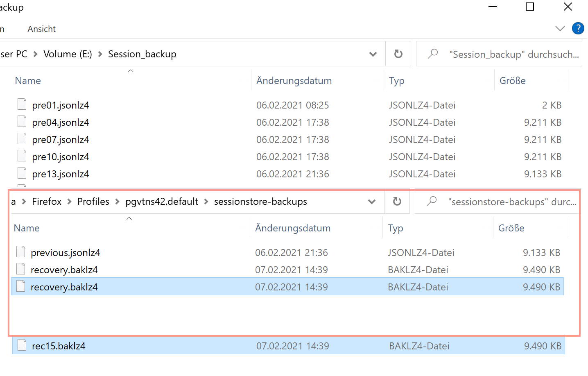Go to Volume (E:) in breadcrumb
The width and height of the screenshot is (588, 376).
click(68, 54)
